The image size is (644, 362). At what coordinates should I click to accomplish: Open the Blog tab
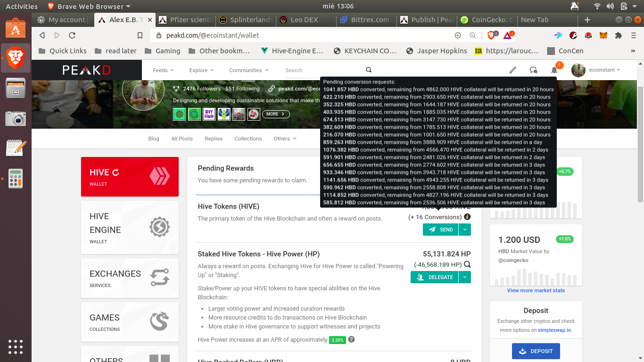[154, 139]
